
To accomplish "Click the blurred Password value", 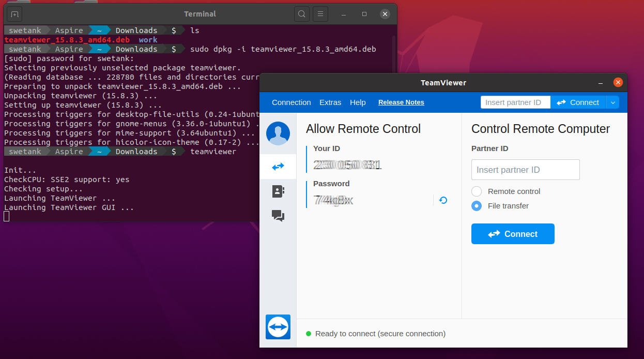I will click(333, 200).
